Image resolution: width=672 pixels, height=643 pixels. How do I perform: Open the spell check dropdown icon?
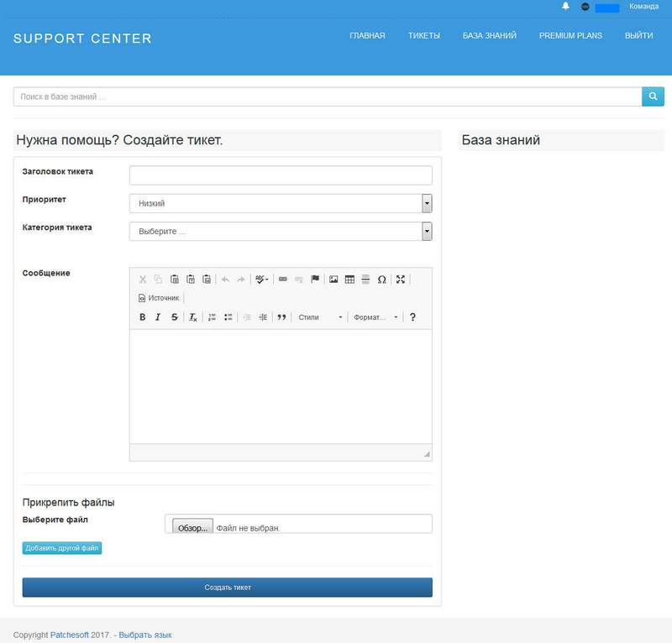(x=262, y=280)
